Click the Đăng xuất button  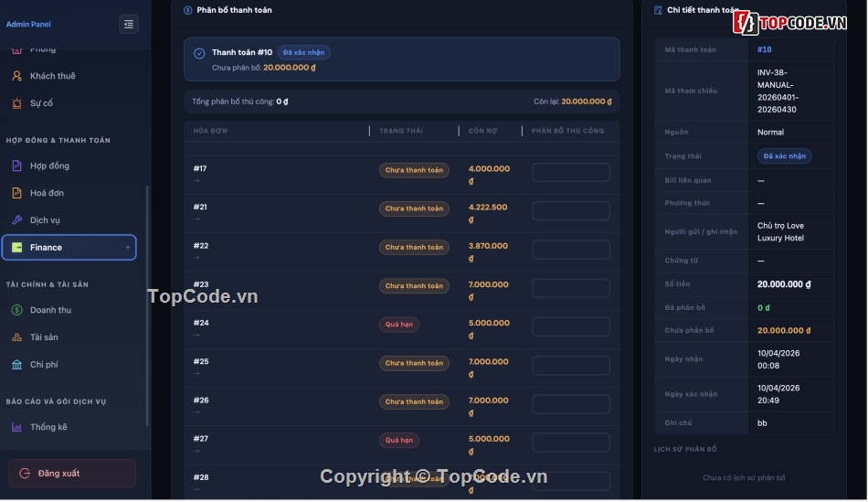72,474
